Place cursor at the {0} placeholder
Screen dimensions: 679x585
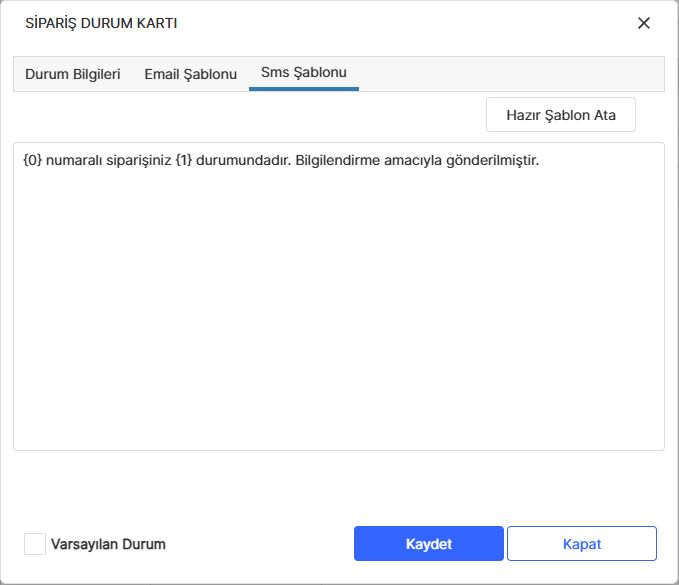tap(31, 160)
